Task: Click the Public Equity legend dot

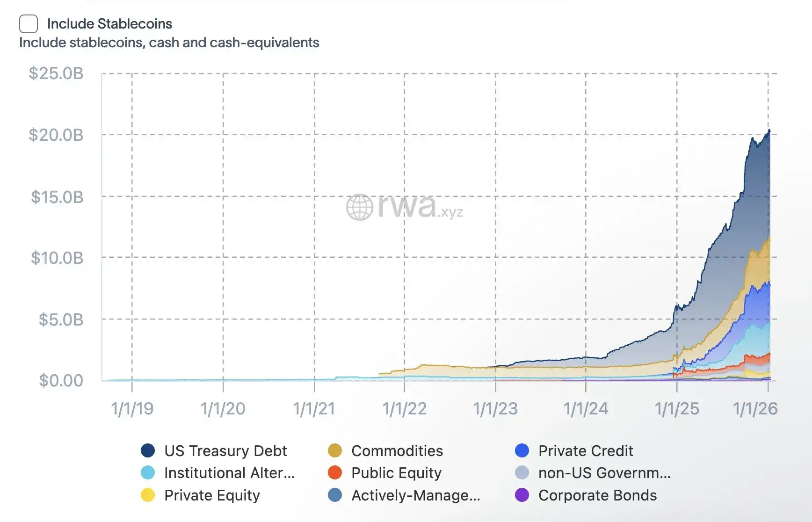Action: 335,472
